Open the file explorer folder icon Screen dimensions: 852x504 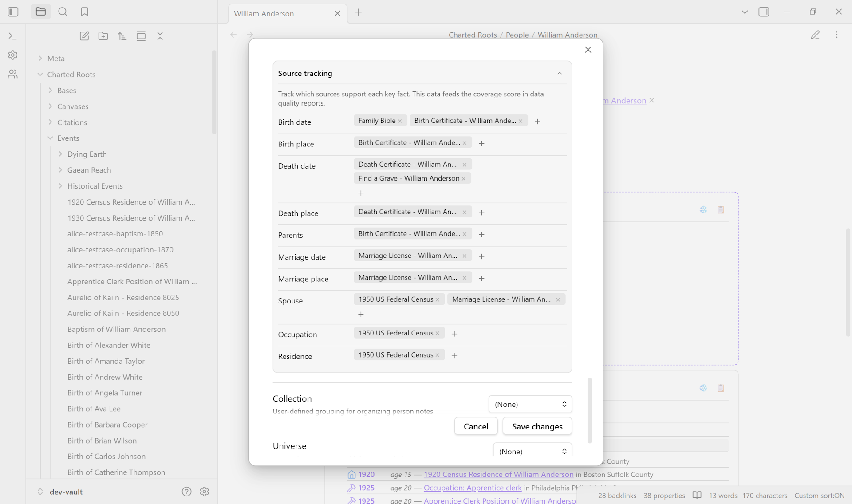(41, 12)
